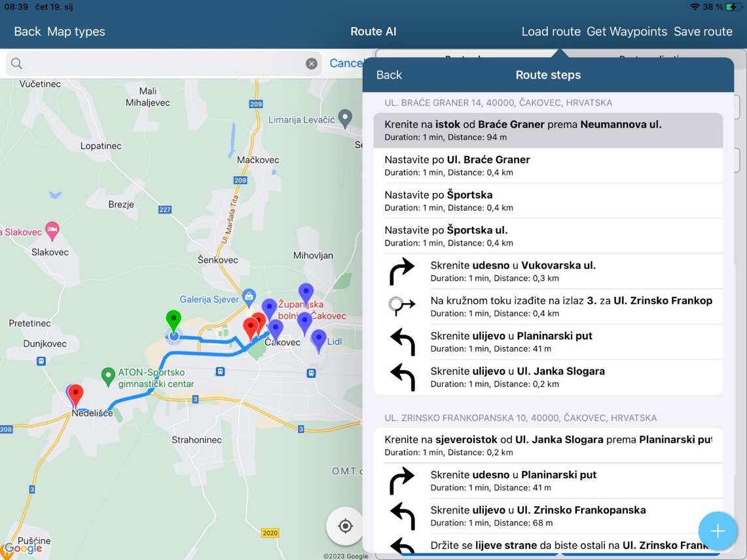The image size is (747, 560).
Task: Tap Get Waypoints in the header
Action: 627,31
